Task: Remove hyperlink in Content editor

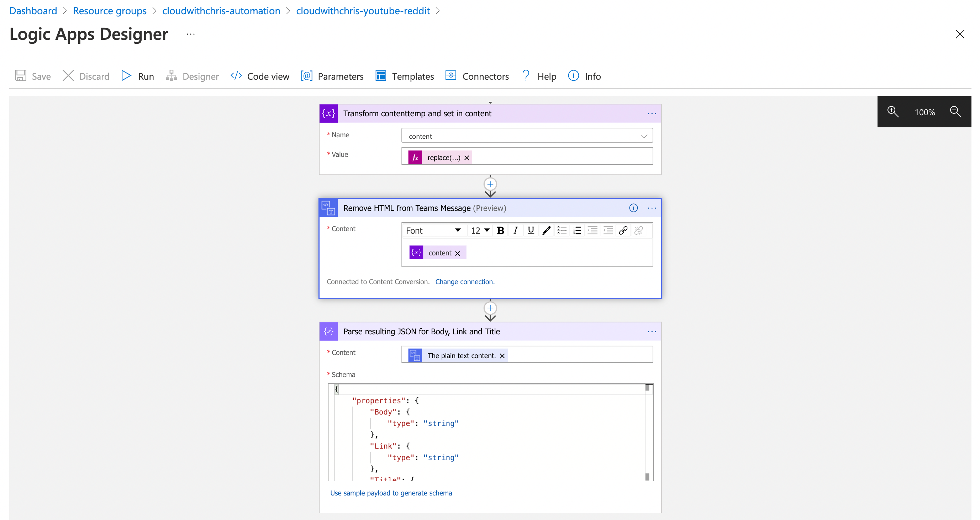Action: click(639, 230)
